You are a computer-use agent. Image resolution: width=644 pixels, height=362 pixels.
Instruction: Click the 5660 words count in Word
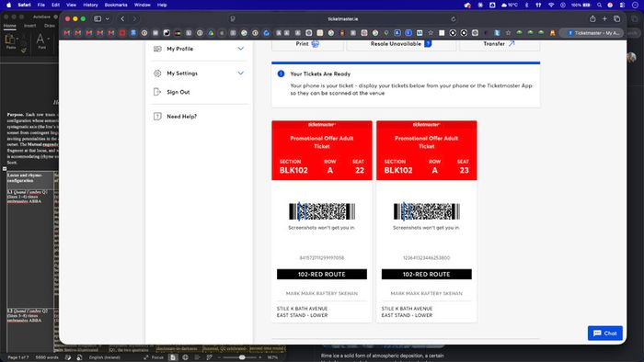click(x=47, y=357)
